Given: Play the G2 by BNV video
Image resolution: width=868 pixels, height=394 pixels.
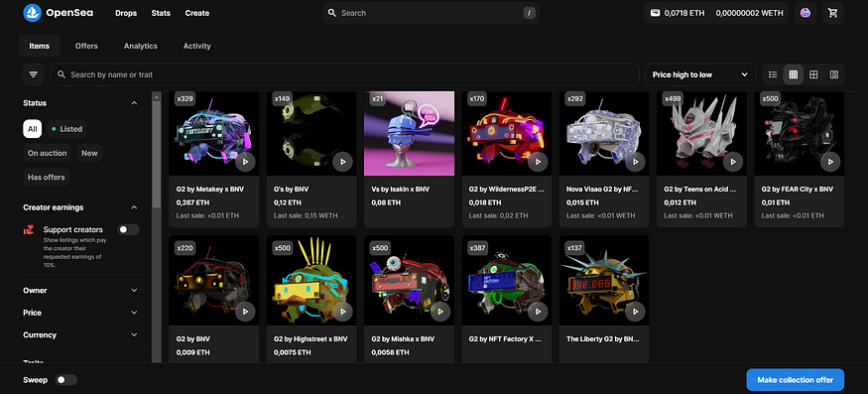Looking at the screenshot, I should 245,312.
